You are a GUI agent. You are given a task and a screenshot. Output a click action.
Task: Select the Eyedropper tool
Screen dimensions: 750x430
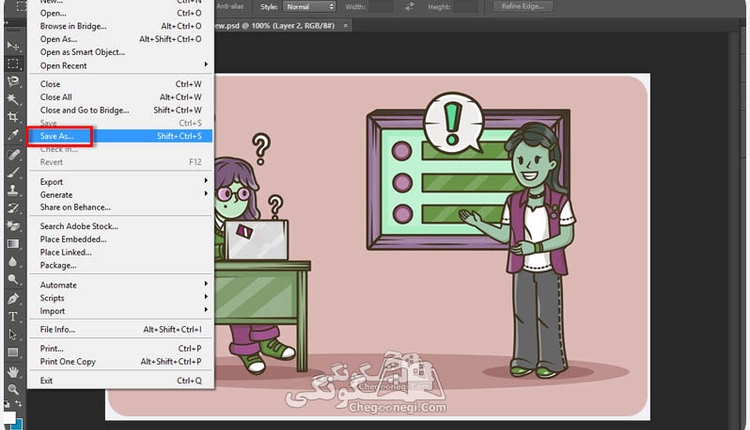point(13,135)
